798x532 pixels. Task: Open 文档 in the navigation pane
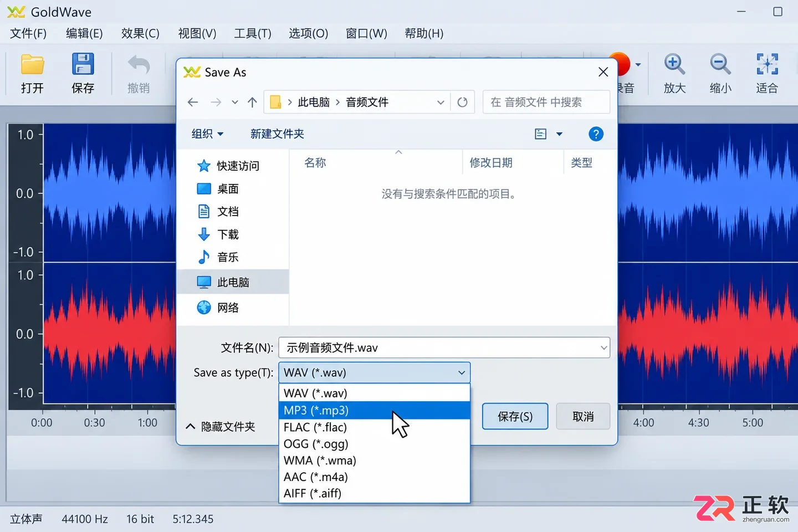click(x=218, y=212)
